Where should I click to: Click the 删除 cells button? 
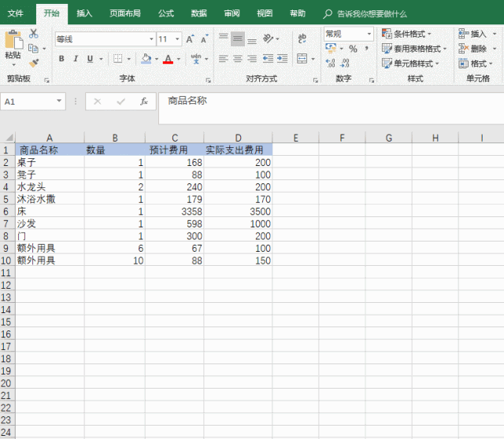472,49
